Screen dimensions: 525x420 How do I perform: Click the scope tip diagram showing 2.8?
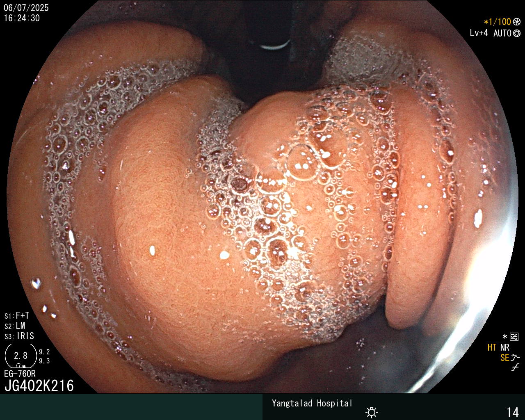pyautogui.click(x=21, y=356)
